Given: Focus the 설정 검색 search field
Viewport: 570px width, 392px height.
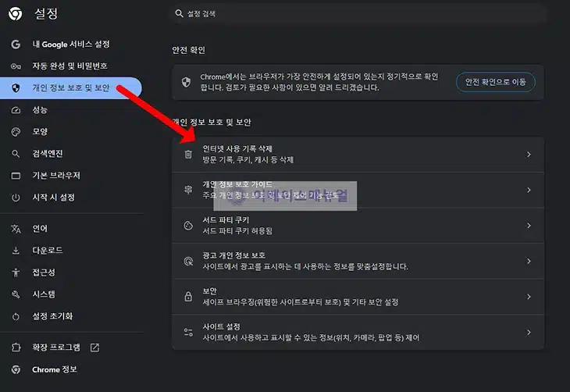Looking at the screenshot, I should click(359, 14).
